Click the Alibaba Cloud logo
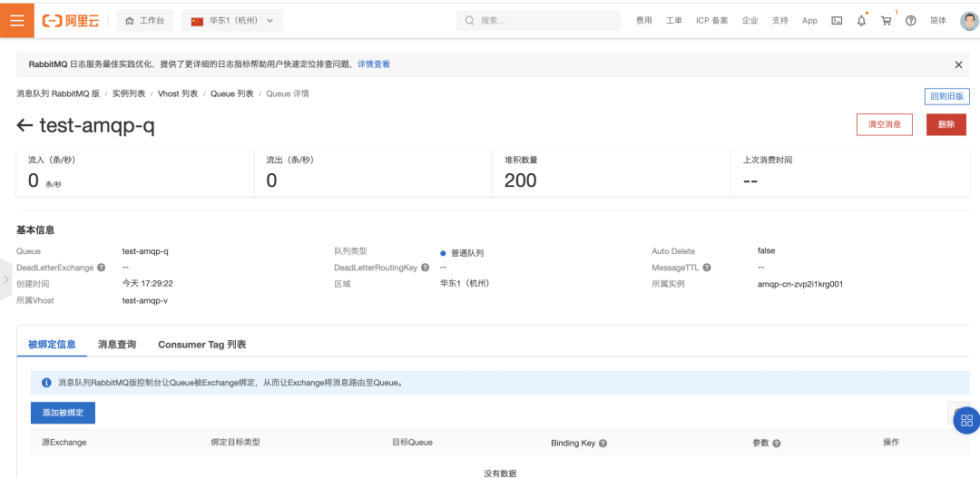The height and width of the screenshot is (478, 980). pos(71,21)
